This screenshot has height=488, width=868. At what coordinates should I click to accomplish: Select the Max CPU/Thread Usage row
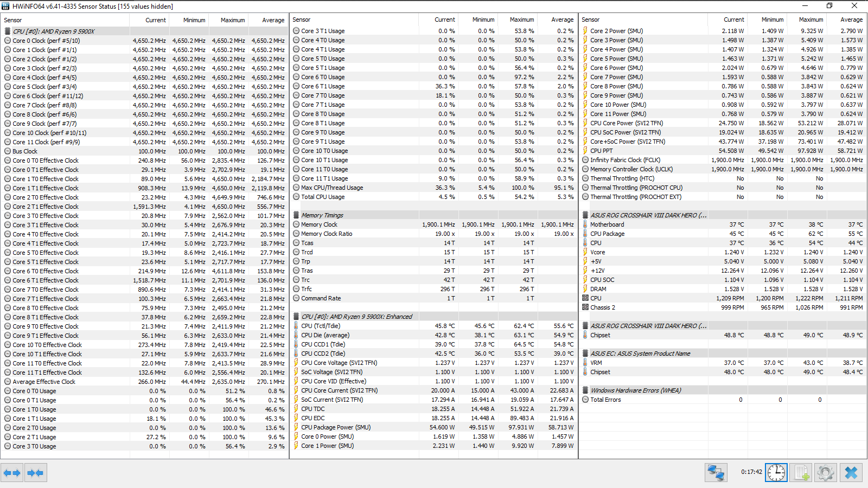click(x=433, y=188)
